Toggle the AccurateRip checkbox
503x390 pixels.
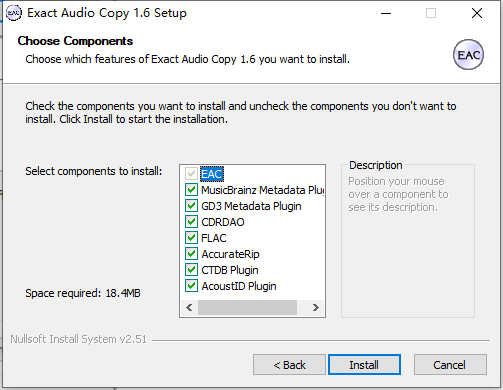(x=191, y=254)
